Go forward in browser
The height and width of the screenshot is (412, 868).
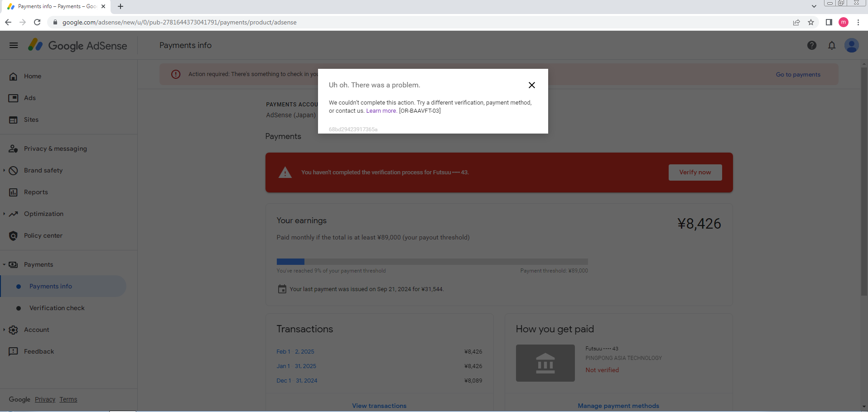[x=23, y=22]
